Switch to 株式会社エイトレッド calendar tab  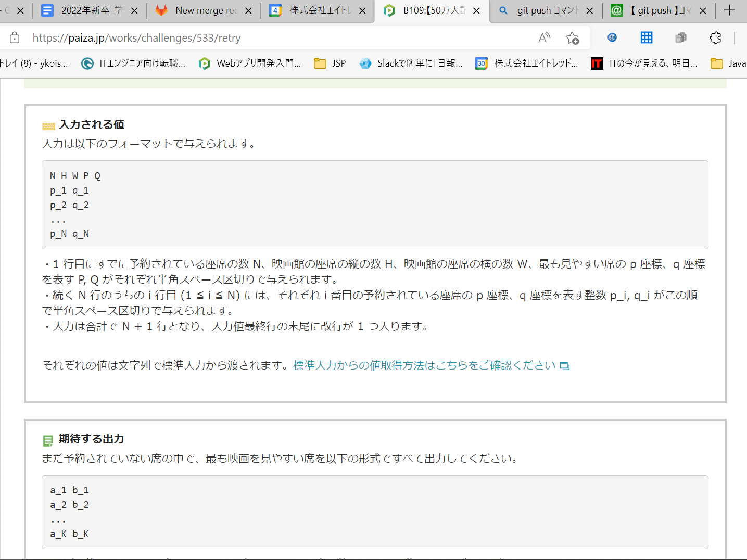318,10
